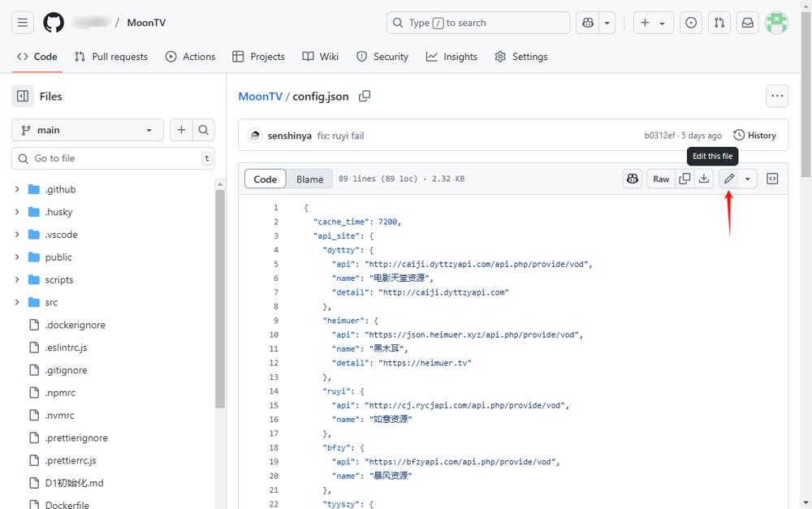Open the symbols panel icon
Screen dimensions: 812x509
(x=772, y=179)
